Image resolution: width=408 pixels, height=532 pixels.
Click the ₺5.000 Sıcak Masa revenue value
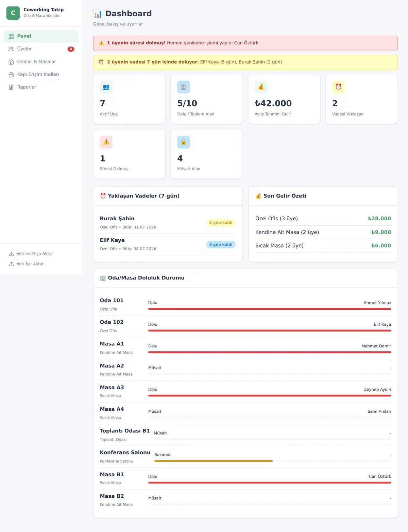click(x=381, y=246)
